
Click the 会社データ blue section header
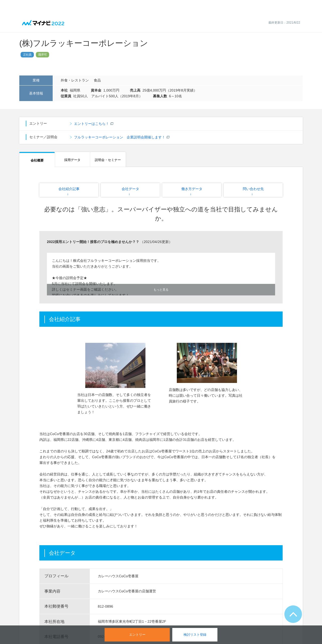[161, 553]
